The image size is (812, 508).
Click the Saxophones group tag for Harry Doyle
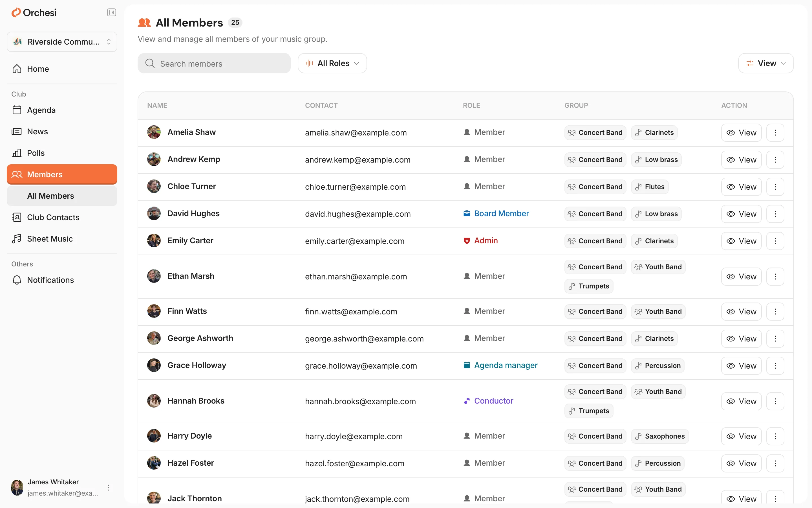coord(660,436)
